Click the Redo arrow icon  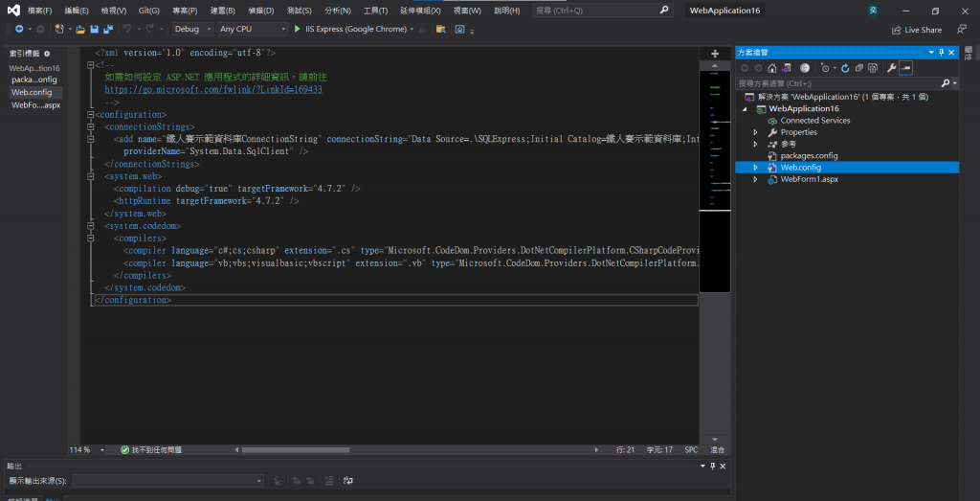150,29
